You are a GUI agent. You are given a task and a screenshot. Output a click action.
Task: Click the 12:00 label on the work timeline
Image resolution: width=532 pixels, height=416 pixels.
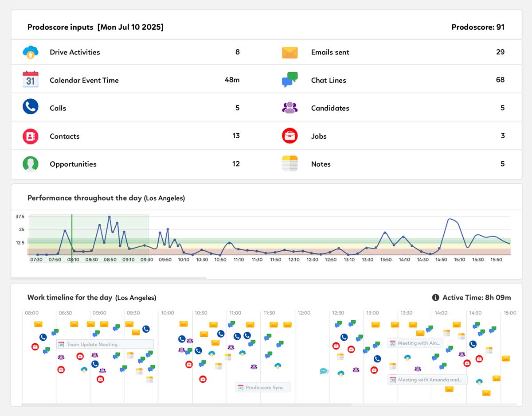[303, 313]
